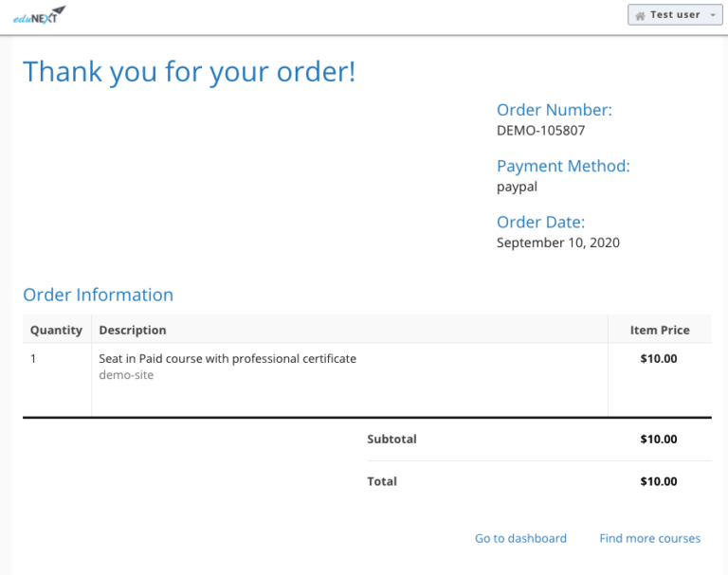Click the home icon beside Test user
This screenshot has width=728, height=575.
click(x=640, y=15)
